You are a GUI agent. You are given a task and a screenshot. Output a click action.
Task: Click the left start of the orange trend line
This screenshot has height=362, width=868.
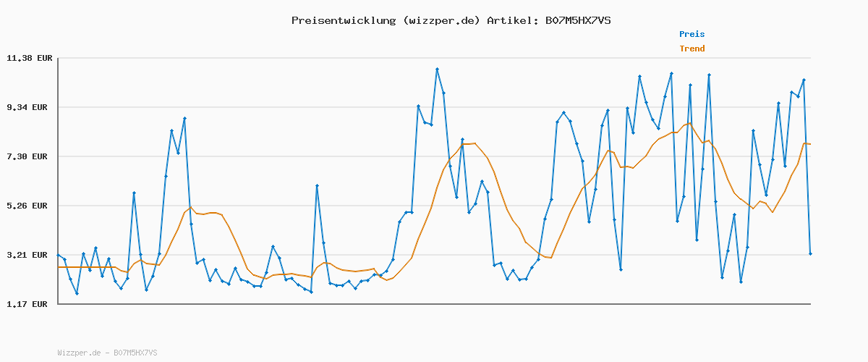coord(59,267)
